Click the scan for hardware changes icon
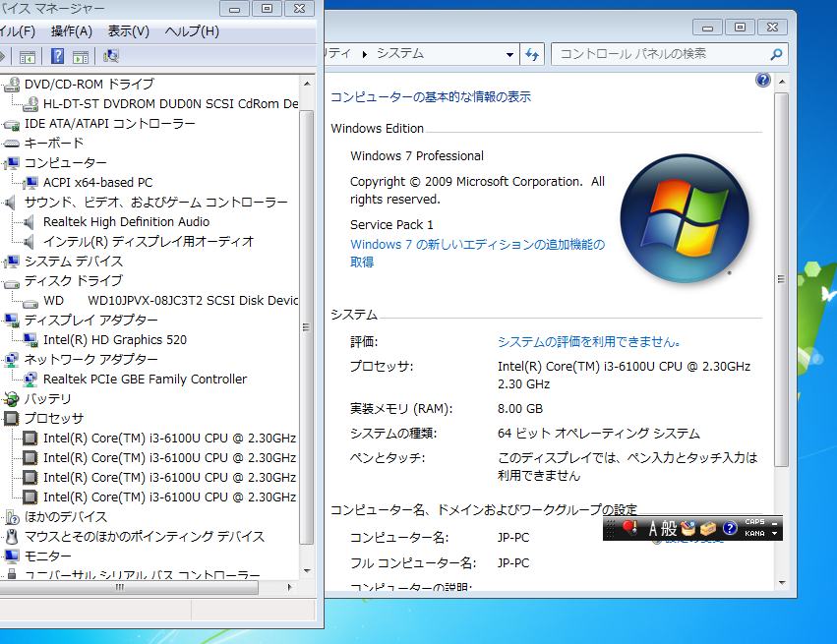This screenshot has height=644, width=837. click(x=111, y=56)
